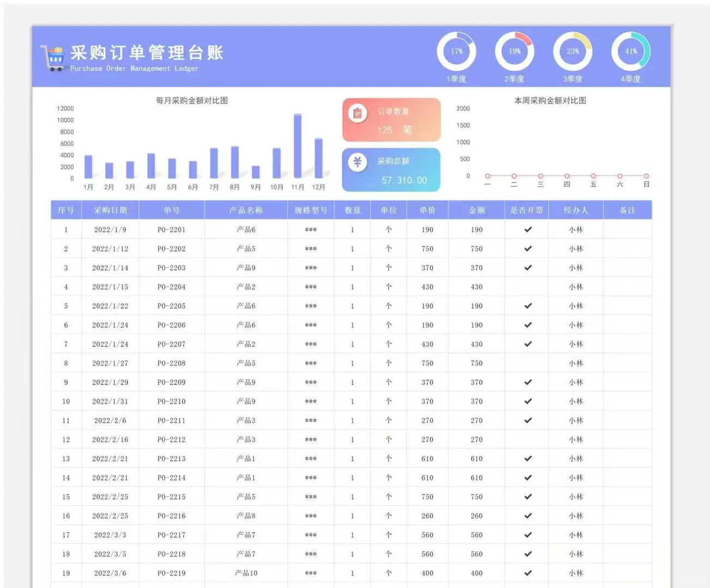
Task: Select the 4季度 41% donut chart
Action: click(631, 52)
